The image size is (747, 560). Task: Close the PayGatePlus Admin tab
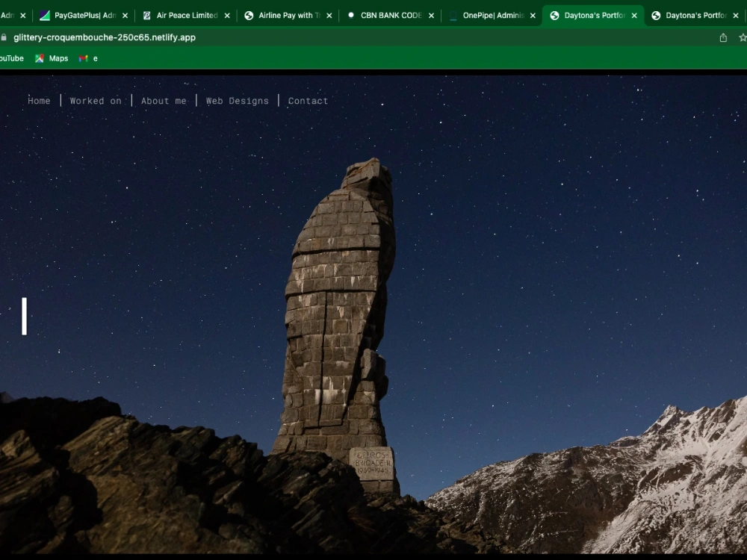125,16
